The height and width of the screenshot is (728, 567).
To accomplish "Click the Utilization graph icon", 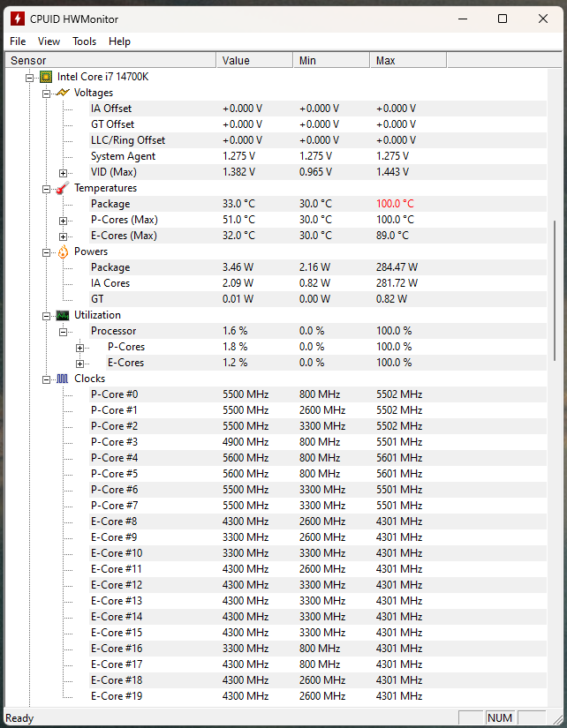I will tap(62, 315).
